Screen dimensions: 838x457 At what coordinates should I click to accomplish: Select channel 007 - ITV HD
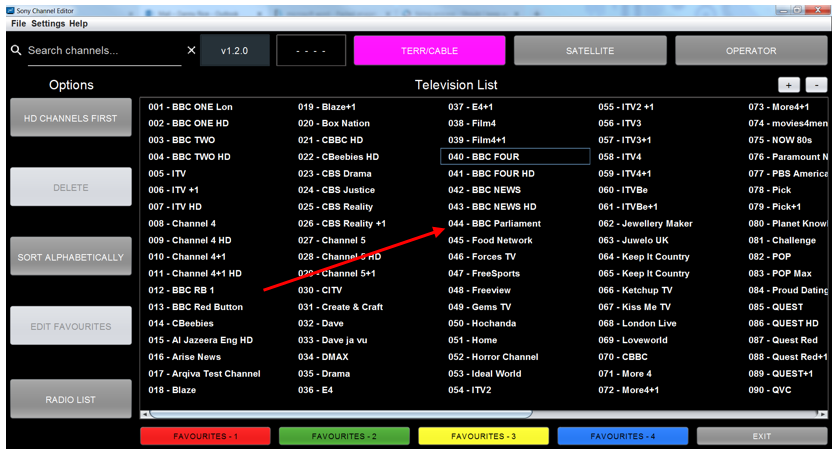(x=175, y=207)
